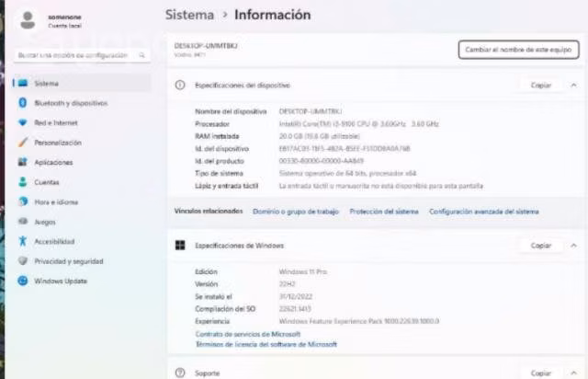The width and height of the screenshot is (588, 379).
Task: Select the Aplicaciones icon
Action: (x=22, y=162)
